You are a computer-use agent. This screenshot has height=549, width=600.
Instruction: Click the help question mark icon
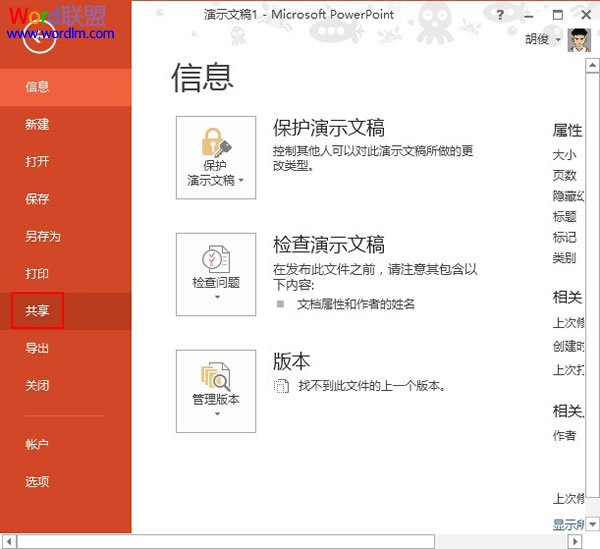(500, 15)
